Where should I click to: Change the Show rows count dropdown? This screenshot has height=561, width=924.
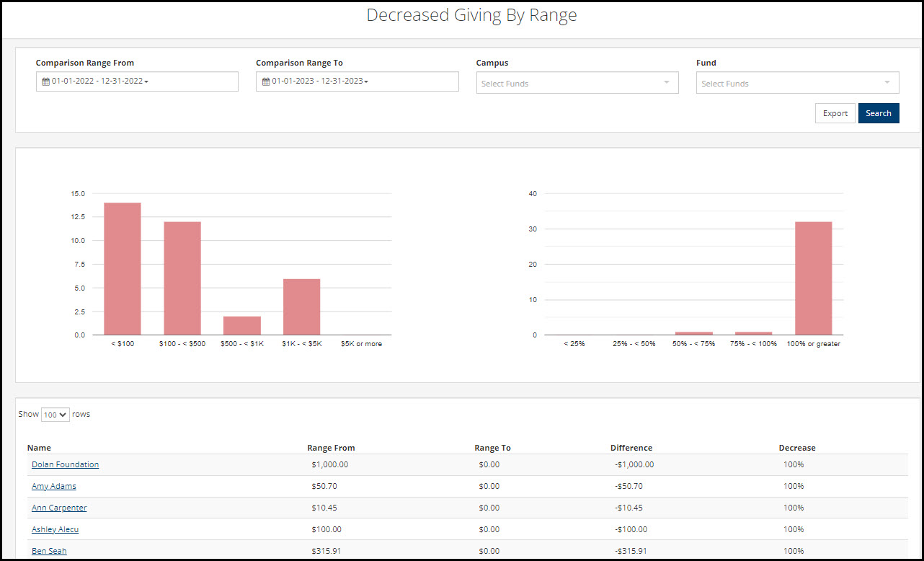point(55,415)
